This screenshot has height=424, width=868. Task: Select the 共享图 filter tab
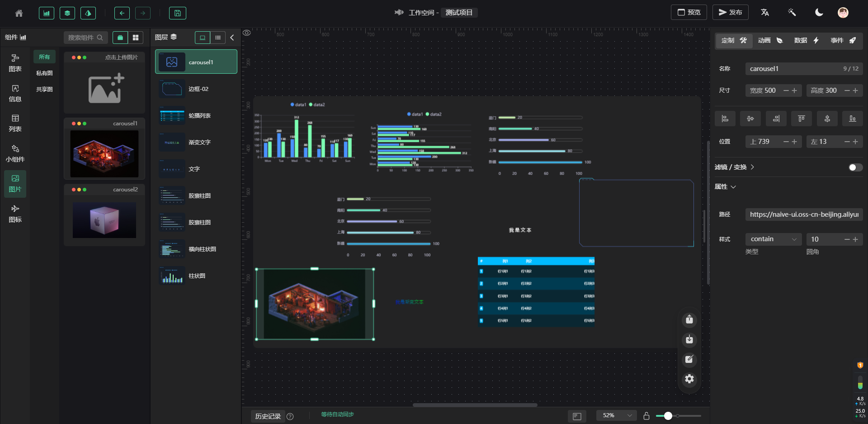pyautogui.click(x=44, y=89)
